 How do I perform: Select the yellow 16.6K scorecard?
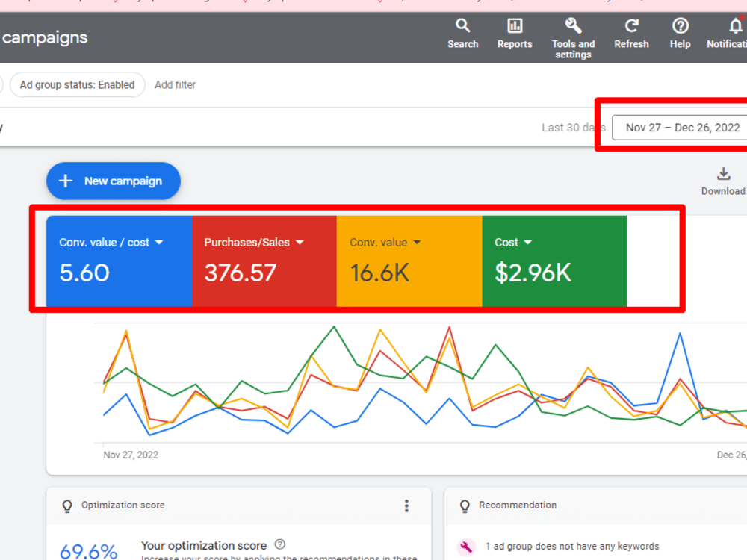409,261
